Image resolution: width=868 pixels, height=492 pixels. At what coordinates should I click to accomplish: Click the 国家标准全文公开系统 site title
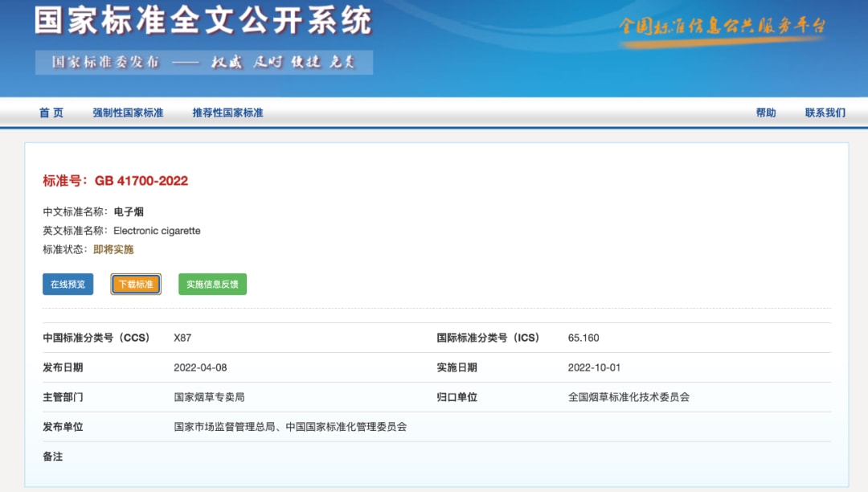click(203, 22)
